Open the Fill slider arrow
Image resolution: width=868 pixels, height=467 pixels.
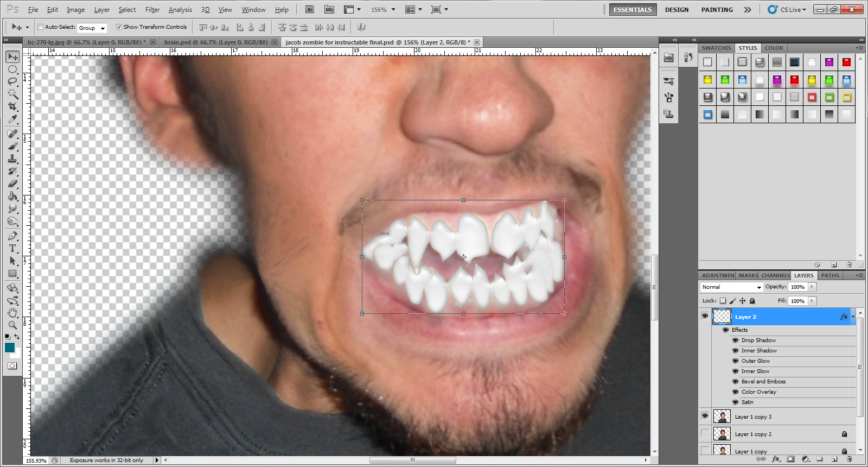point(812,301)
